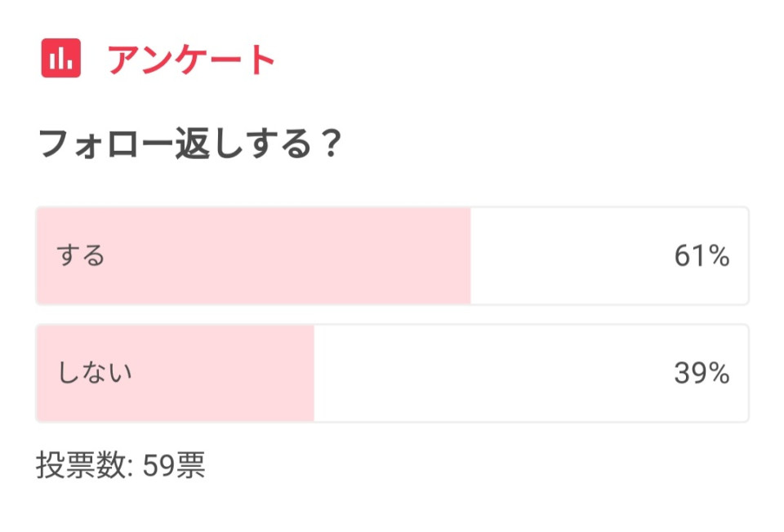Choose the しない option label
This screenshot has height=532, width=784.
(95, 374)
